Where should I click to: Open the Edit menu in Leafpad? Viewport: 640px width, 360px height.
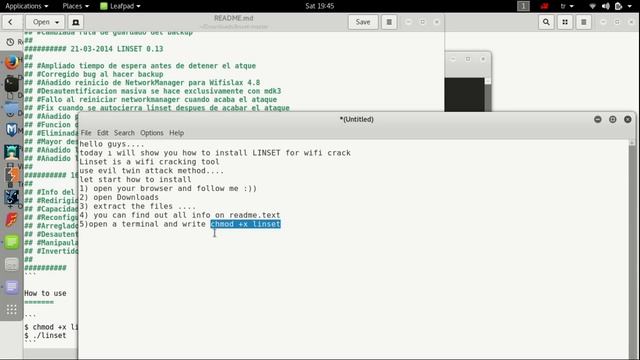click(x=102, y=133)
